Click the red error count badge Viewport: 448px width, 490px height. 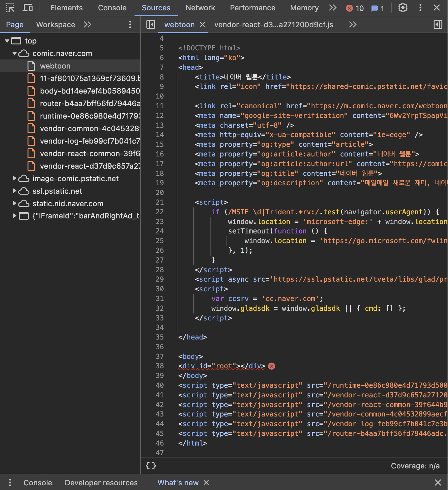[x=355, y=8]
